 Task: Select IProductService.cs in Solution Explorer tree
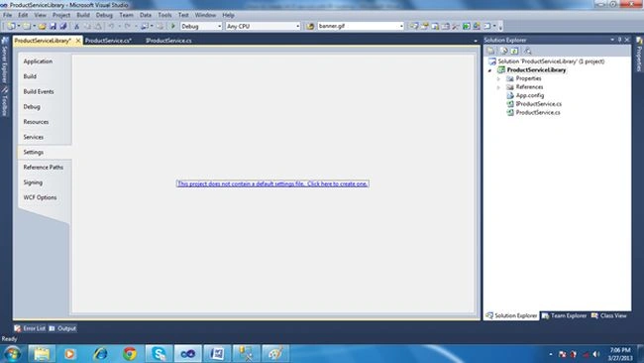click(538, 104)
